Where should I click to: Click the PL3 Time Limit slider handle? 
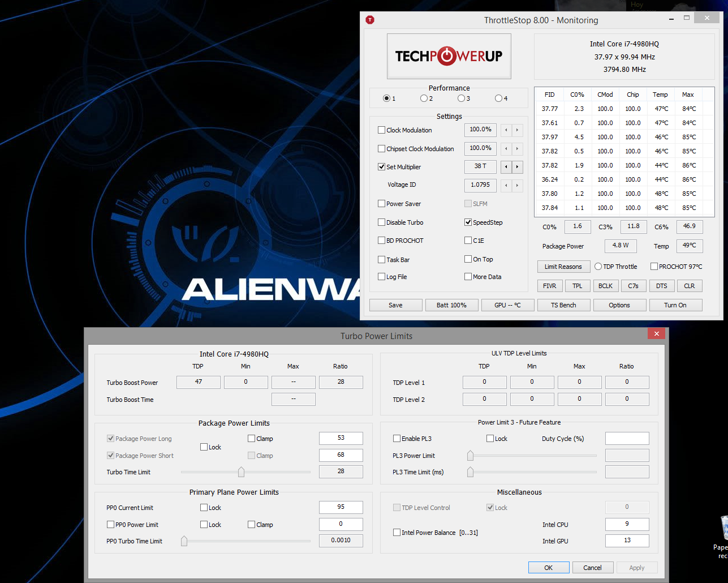(x=470, y=471)
